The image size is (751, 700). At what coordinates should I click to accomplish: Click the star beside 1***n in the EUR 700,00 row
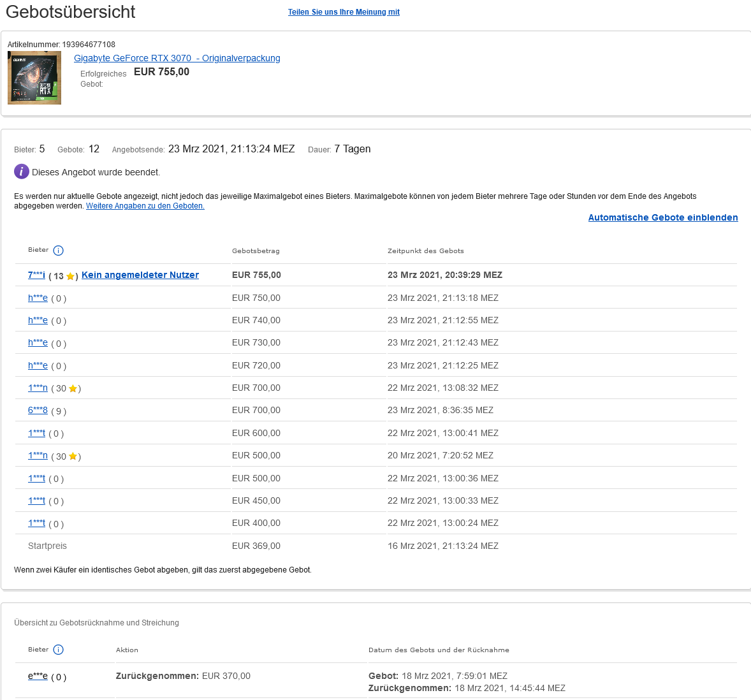pyautogui.click(x=73, y=389)
